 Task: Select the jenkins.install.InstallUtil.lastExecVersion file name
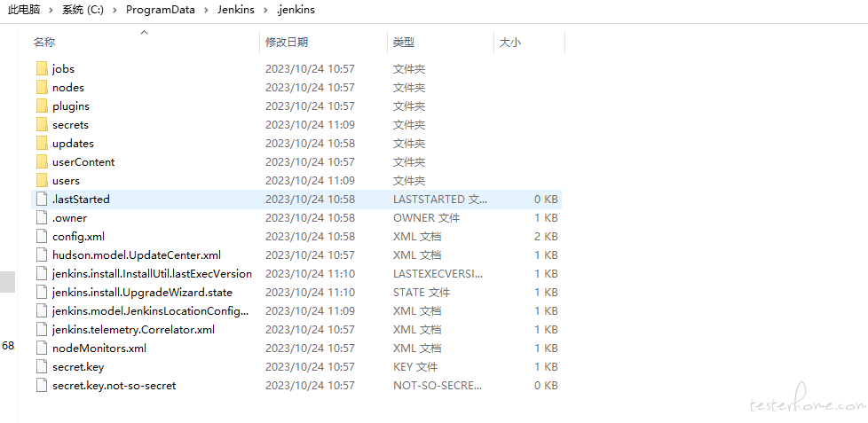153,274
